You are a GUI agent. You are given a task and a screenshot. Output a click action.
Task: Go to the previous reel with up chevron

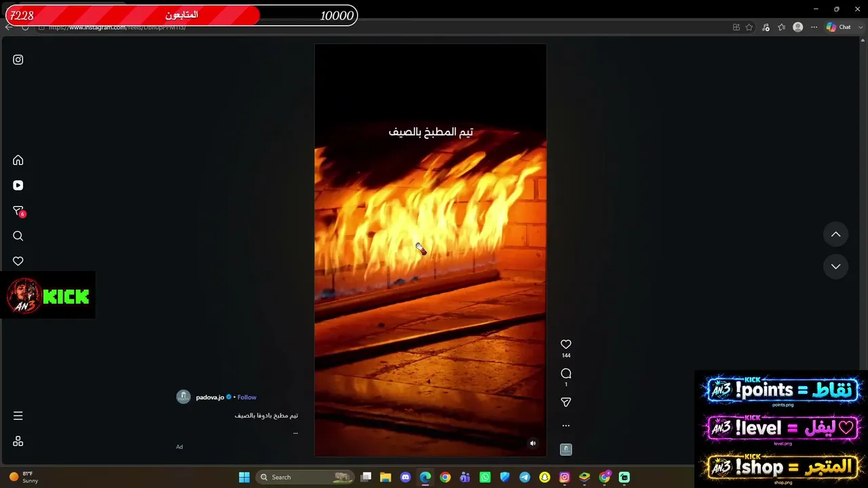[836, 235]
